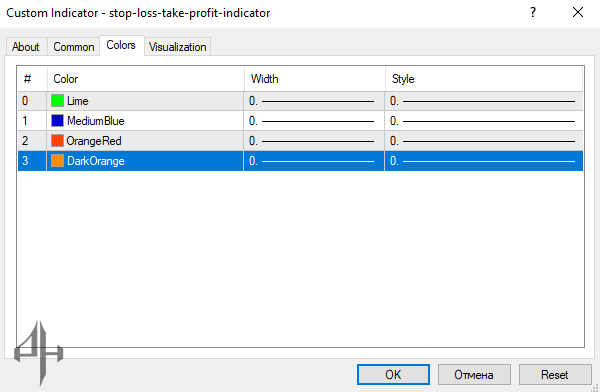The width and height of the screenshot is (600, 392).
Task: Open style dropdown for Lime row
Action: pyautogui.click(x=484, y=101)
